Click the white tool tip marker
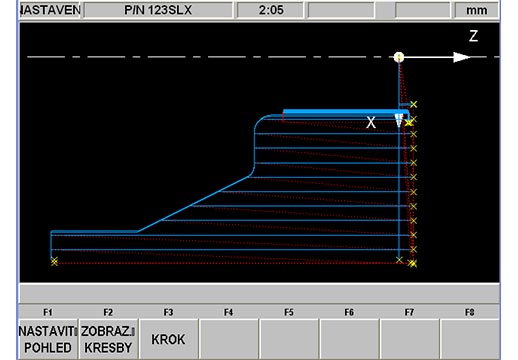This screenshot has height=360, width=518. pyautogui.click(x=399, y=120)
